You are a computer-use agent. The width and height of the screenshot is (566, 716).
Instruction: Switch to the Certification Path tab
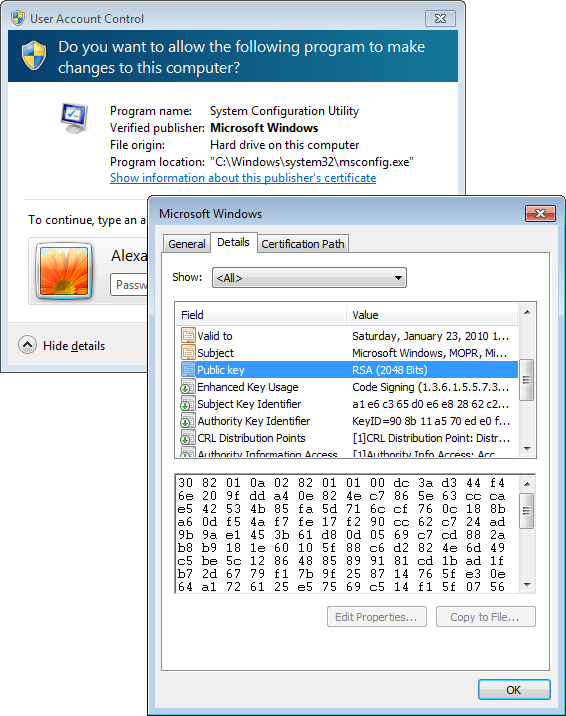point(303,244)
